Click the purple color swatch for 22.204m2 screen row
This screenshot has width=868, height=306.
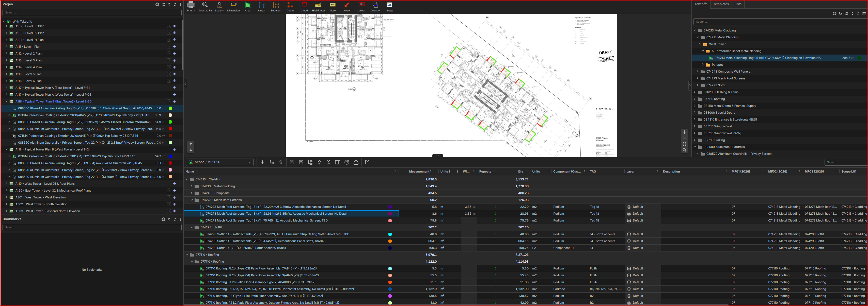390,207
